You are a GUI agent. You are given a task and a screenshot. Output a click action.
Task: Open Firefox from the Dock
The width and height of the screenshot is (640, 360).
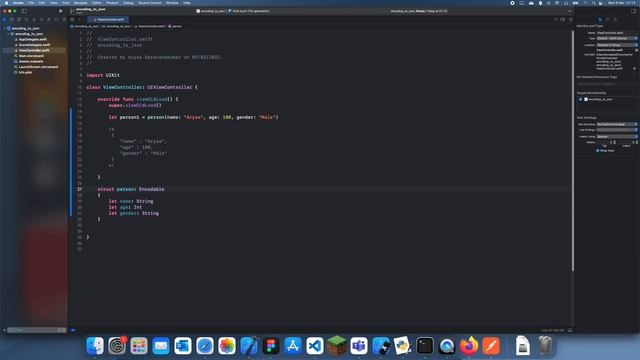pyautogui.click(x=469, y=346)
